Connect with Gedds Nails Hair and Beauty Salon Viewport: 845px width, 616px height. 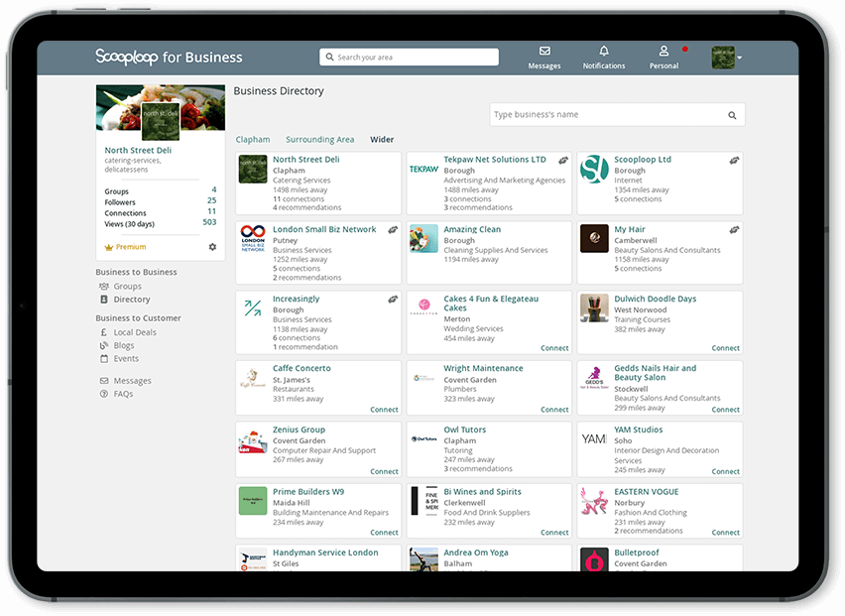(725, 410)
